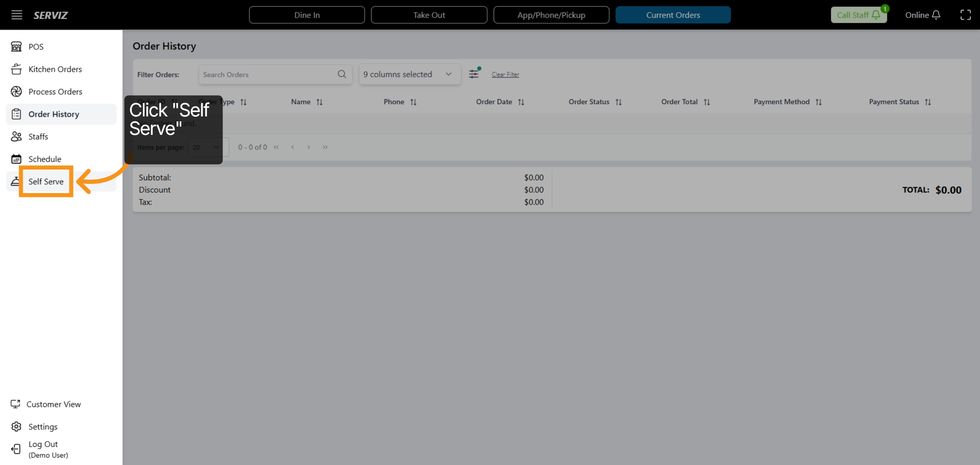This screenshot has width=980, height=465.
Task: Click the Schedule calendar icon
Action: [x=16, y=159]
